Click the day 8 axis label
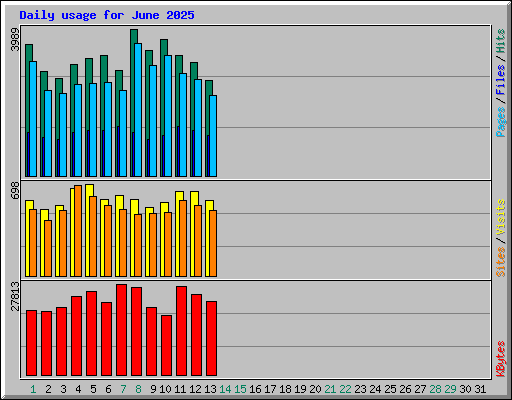 pos(138,389)
